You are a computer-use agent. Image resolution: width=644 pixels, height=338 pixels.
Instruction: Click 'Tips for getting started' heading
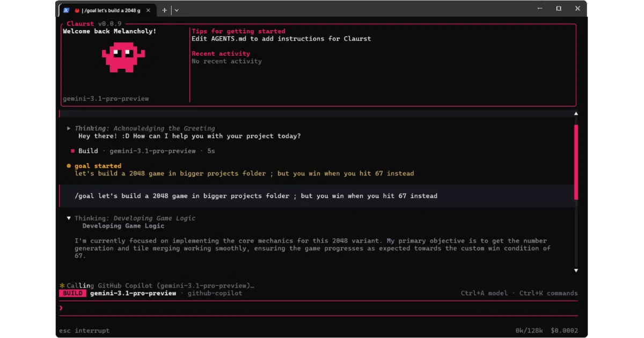click(x=238, y=31)
